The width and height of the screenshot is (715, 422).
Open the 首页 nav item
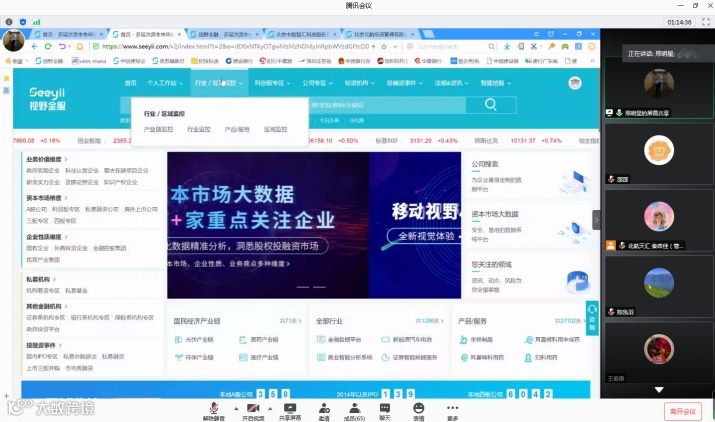[130, 83]
